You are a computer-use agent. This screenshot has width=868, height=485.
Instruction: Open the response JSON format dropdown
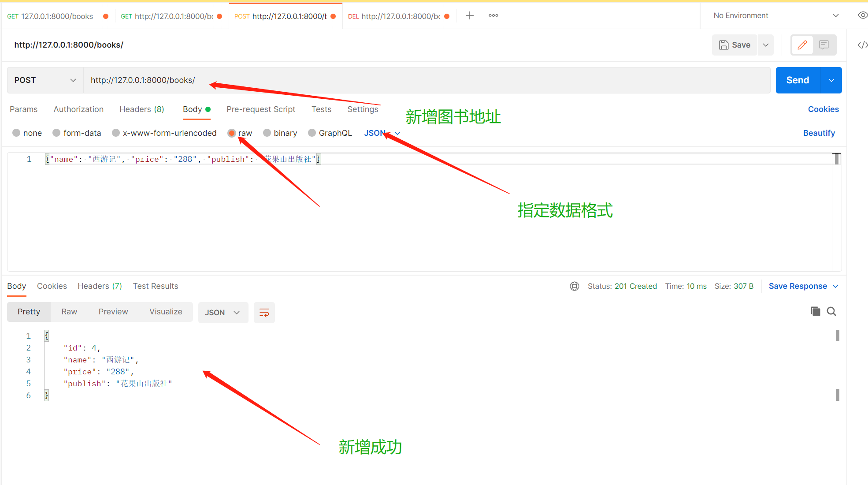(223, 313)
